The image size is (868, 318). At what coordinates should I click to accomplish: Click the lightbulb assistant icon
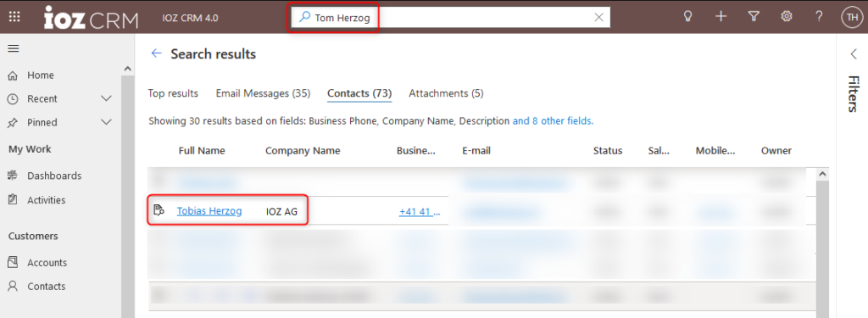click(x=688, y=17)
